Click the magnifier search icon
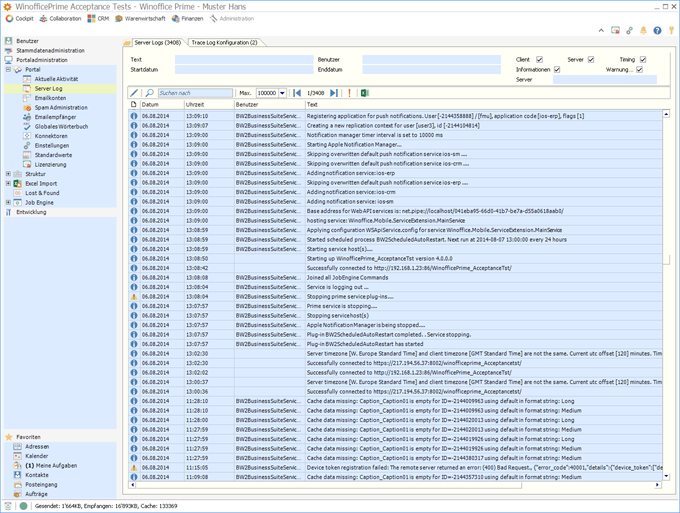The height and width of the screenshot is (513, 680). [x=150, y=93]
